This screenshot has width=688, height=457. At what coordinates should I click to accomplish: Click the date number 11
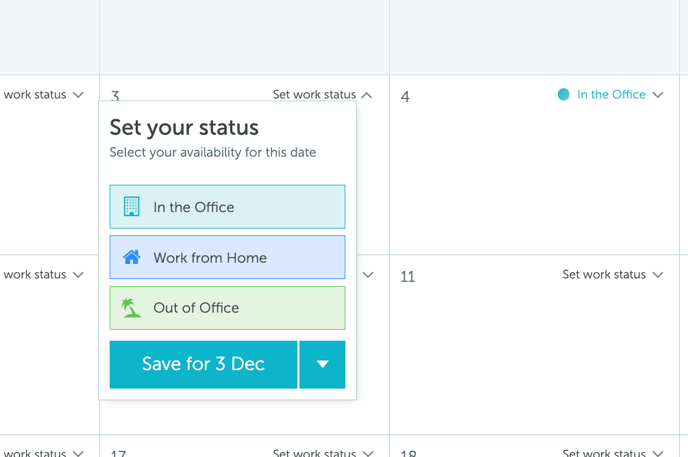408,277
